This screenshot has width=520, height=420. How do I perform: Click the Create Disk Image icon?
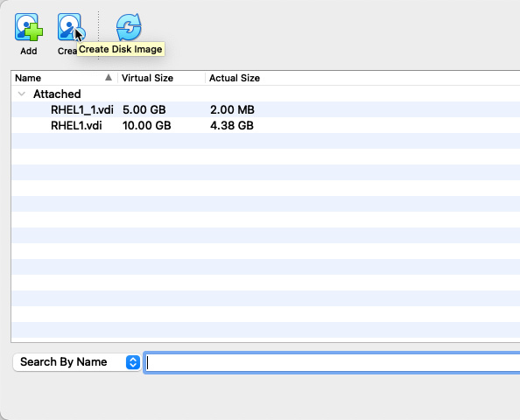[x=70, y=27]
